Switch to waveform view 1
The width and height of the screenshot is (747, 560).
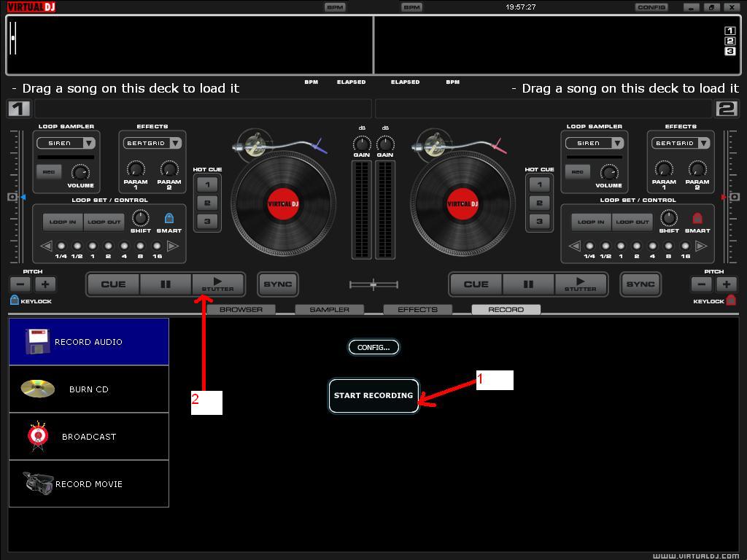coord(729,31)
